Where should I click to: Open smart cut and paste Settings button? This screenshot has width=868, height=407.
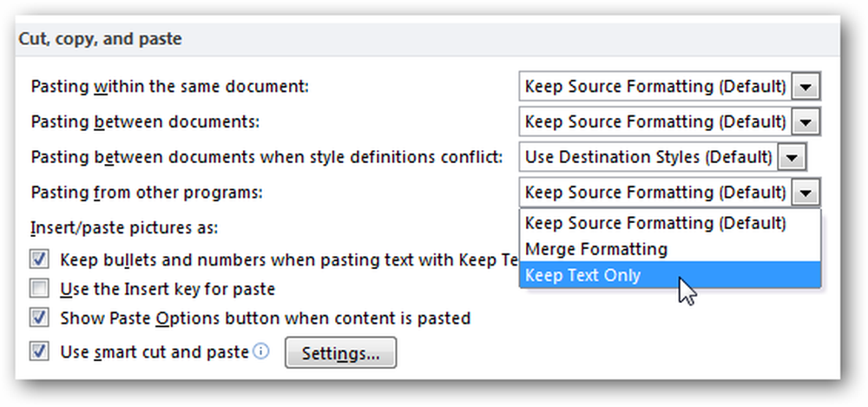coord(340,352)
